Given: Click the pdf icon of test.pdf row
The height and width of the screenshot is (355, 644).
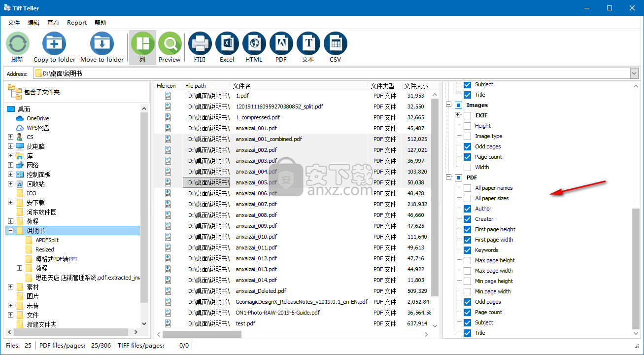Looking at the screenshot, I should 168,323.
